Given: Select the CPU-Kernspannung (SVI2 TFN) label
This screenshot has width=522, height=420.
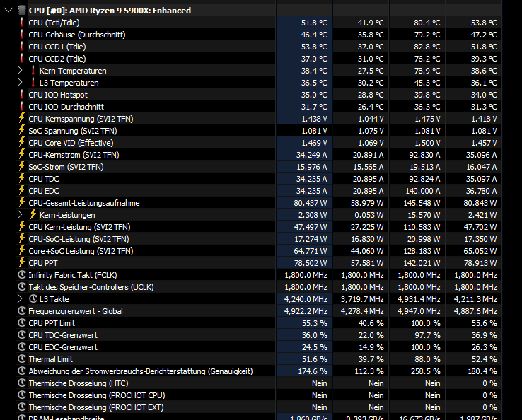Looking at the screenshot, I should coord(81,119).
